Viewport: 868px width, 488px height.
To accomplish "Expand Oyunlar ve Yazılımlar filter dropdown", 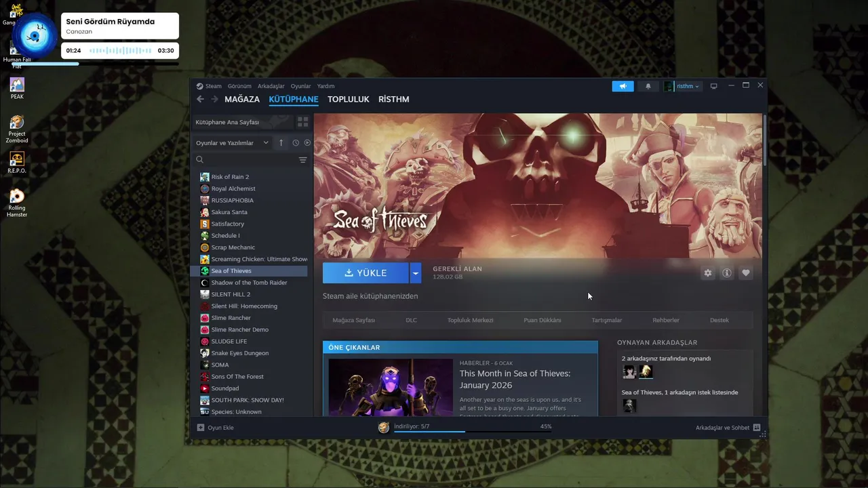I will [x=233, y=143].
